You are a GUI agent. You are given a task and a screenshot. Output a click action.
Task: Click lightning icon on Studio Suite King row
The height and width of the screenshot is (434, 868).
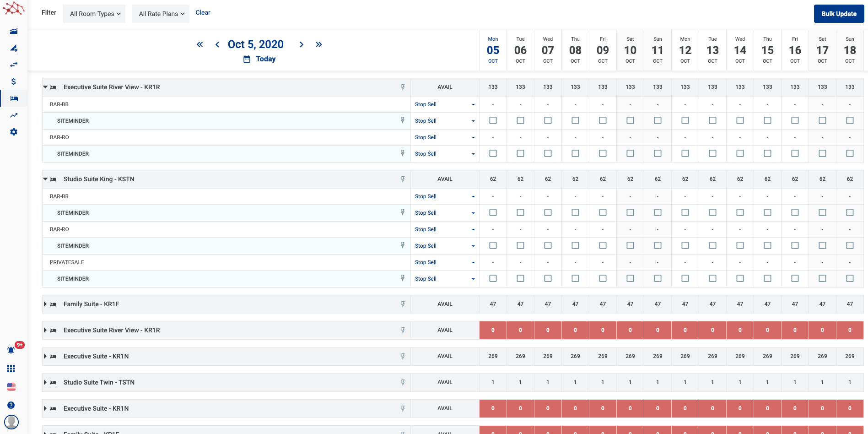click(x=403, y=179)
